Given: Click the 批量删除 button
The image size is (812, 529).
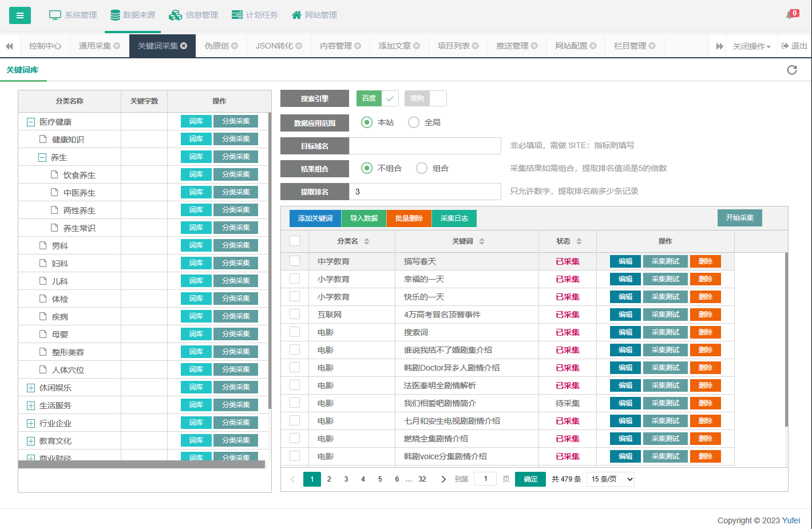Looking at the screenshot, I should tap(409, 218).
